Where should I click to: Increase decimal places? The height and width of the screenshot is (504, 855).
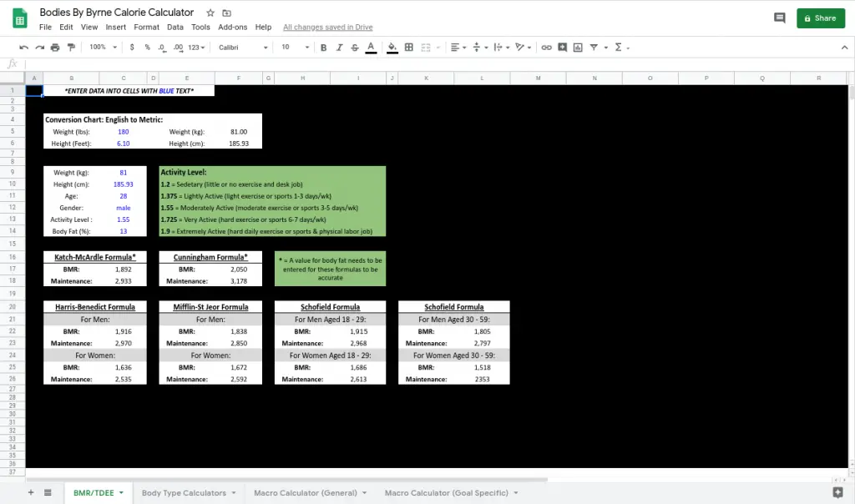click(179, 48)
